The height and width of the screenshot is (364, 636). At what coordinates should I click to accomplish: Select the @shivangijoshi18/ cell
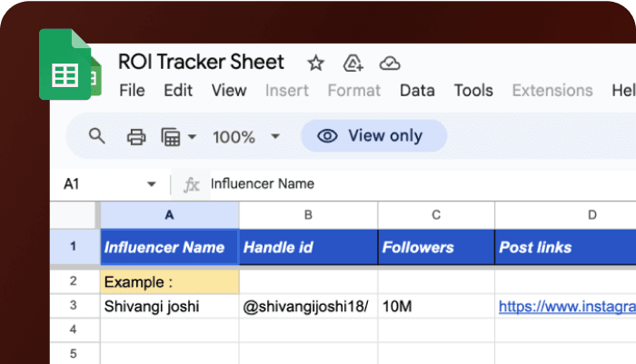(308, 306)
